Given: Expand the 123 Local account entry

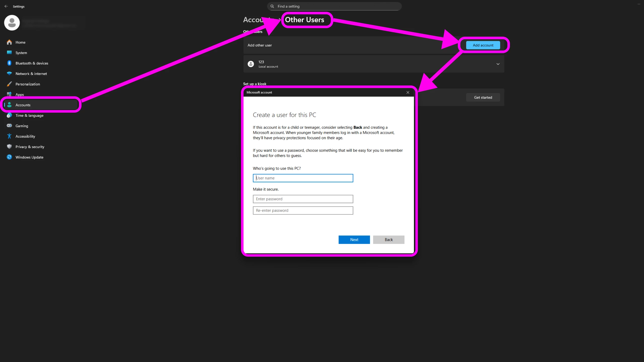Looking at the screenshot, I should coord(498,64).
